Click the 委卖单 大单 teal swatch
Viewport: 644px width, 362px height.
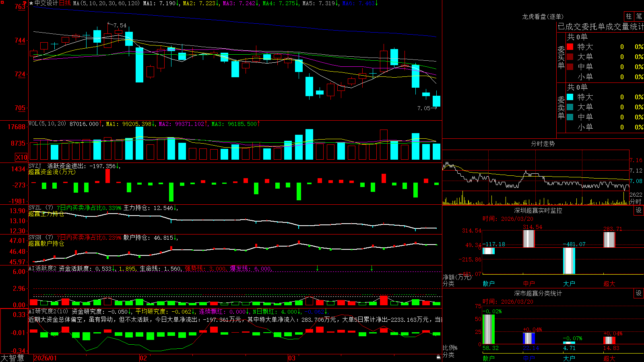[x=570, y=107]
